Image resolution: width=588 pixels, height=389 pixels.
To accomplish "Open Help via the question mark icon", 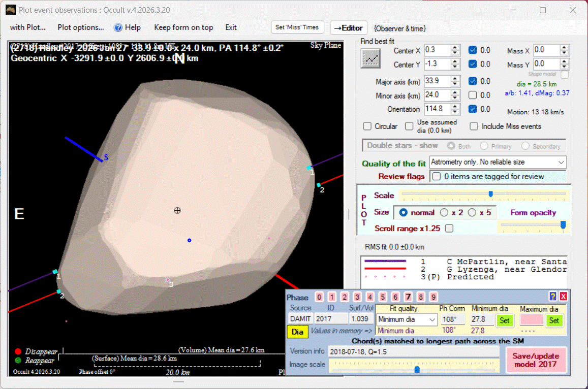I will point(118,27).
